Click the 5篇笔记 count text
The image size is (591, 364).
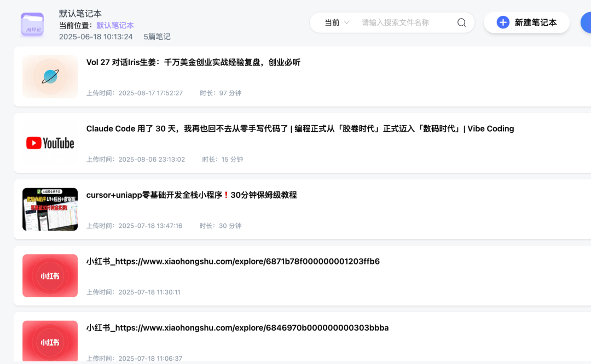click(157, 37)
